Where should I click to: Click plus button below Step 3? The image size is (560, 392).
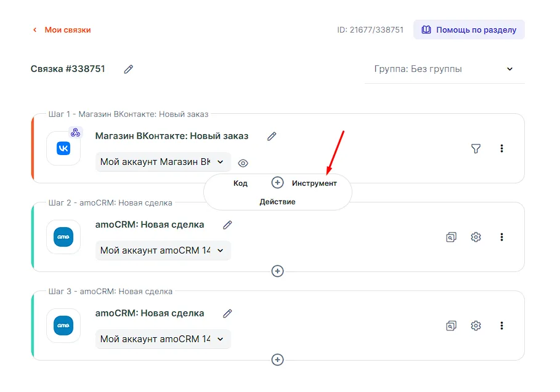tap(278, 359)
